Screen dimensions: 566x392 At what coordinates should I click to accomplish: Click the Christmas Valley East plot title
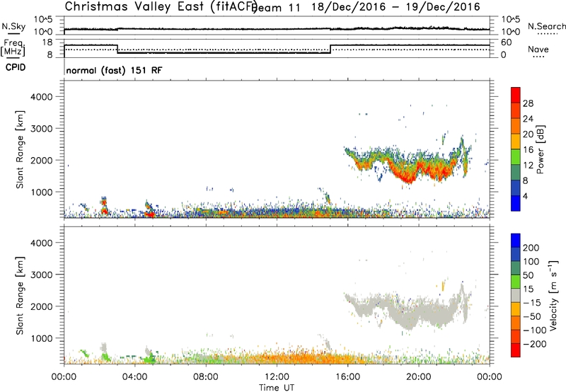(161, 6)
